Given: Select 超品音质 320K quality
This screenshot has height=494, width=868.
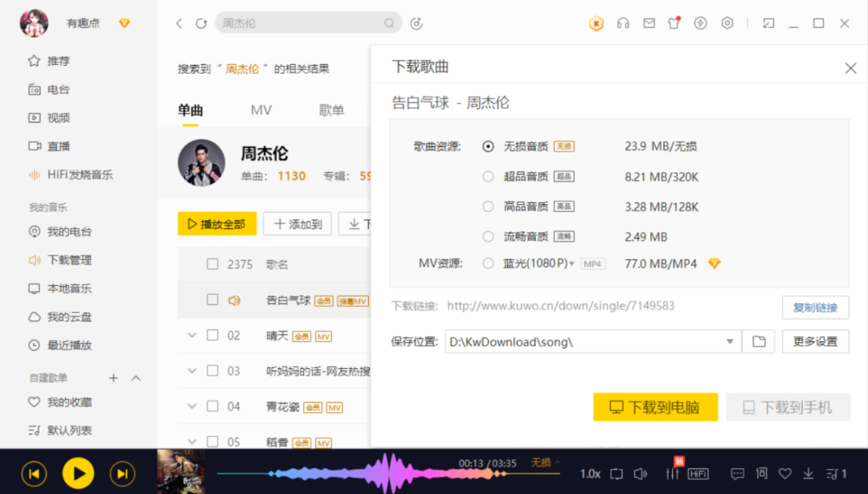Looking at the screenshot, I should point(489,176).
